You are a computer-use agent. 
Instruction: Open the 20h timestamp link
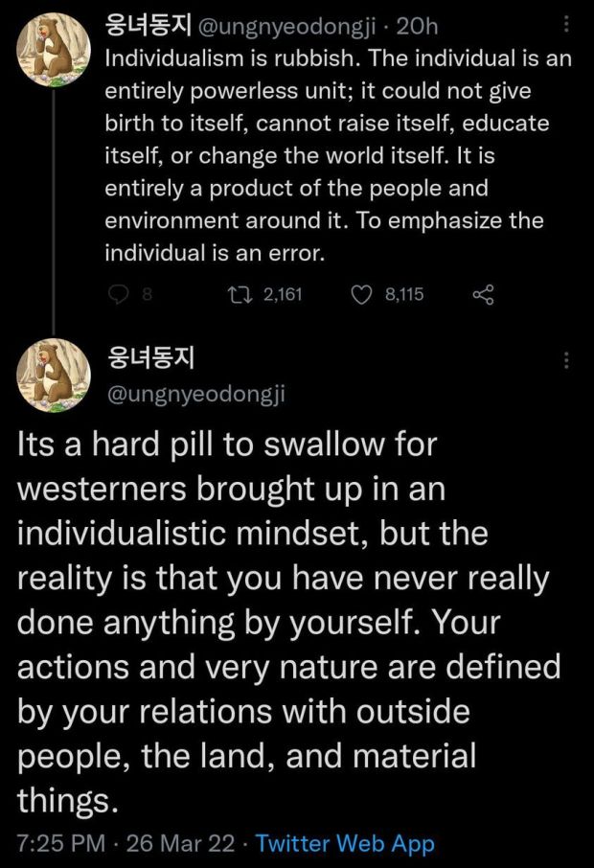pos(416,25)
